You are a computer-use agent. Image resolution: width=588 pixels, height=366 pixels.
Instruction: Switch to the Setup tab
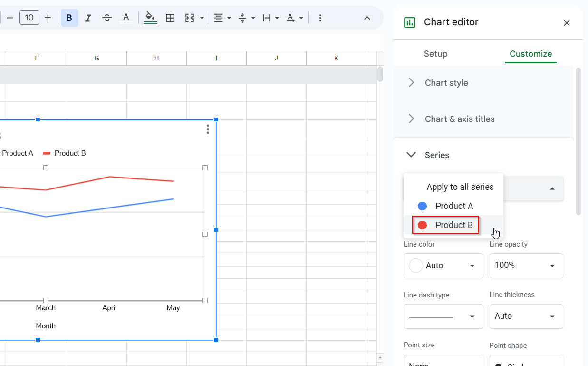point(436,54)
